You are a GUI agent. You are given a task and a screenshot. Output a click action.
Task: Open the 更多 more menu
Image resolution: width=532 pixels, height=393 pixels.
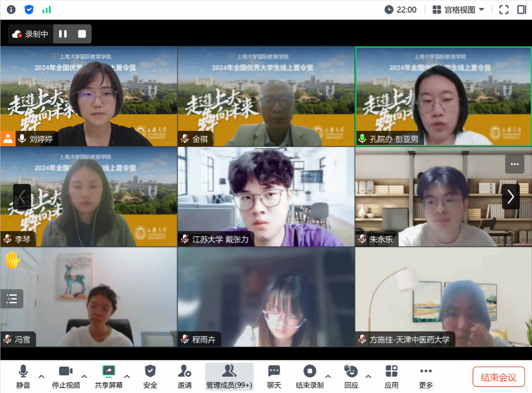point(425,376)
